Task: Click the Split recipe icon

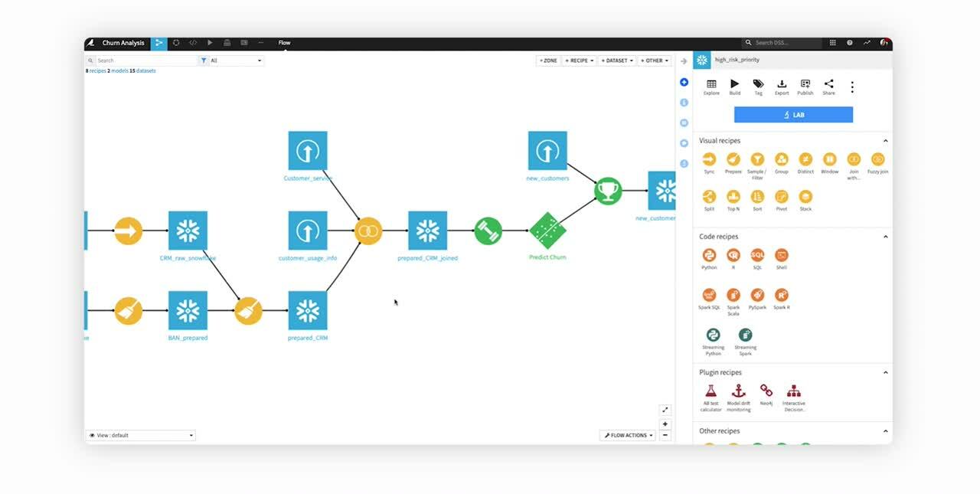Action: [x=709, y=197]
